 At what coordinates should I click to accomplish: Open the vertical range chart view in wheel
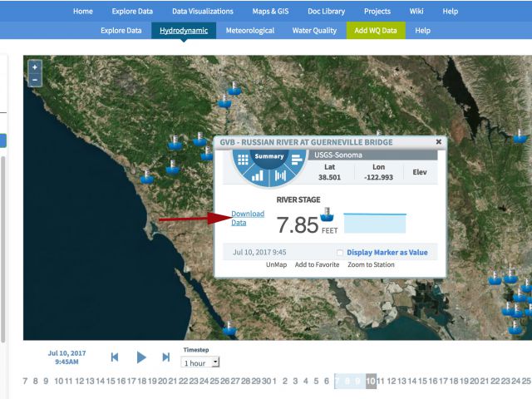click(280, 175)
